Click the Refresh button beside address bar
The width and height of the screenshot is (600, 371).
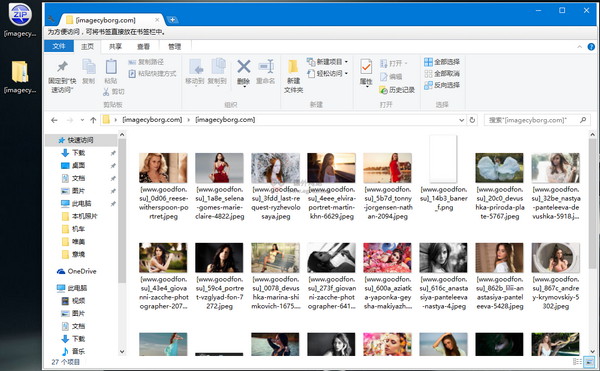(x=472, y=120)
